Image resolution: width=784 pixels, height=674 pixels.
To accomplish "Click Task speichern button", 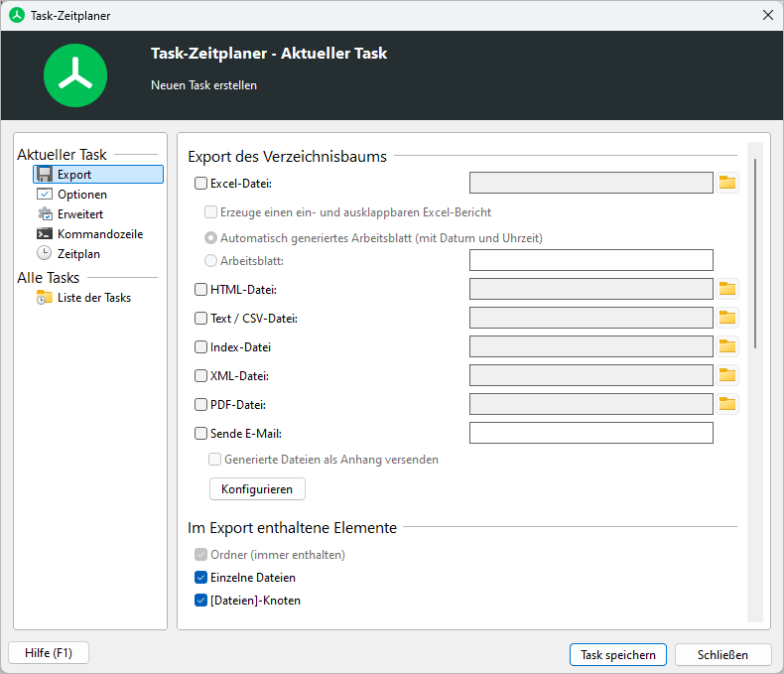I will click(x=618, y=655).
